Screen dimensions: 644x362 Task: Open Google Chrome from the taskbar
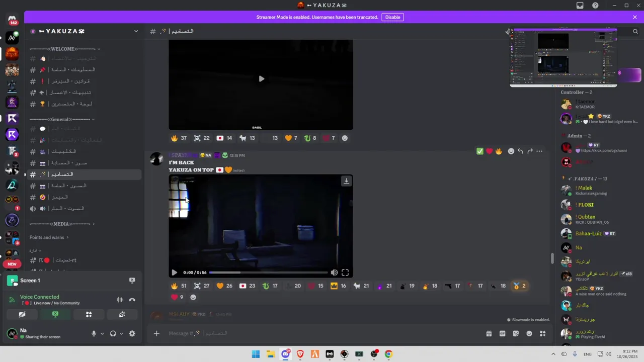(388, 354)
